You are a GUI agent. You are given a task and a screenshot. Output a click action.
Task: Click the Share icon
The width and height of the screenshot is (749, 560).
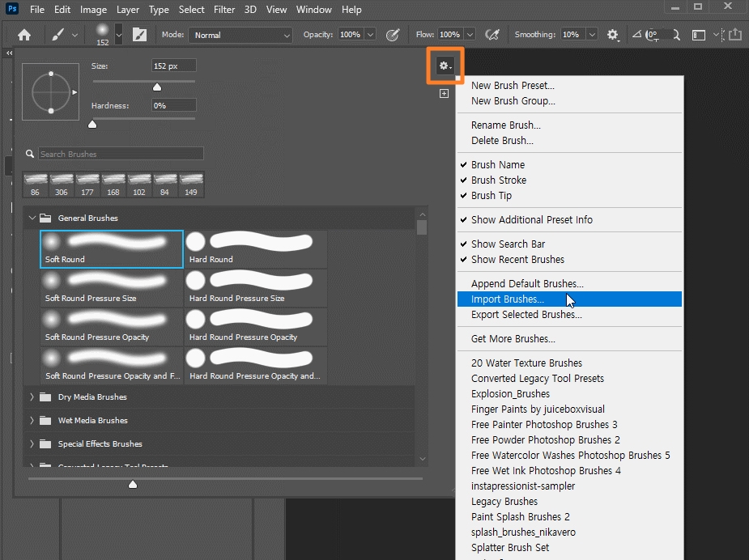(x=735, y=34)
